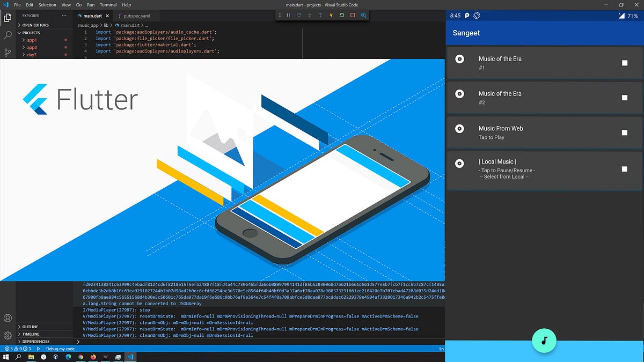The height and width of the screenshot is (362, 644).
Task: Open the Flutter widget inspector magnifier icon
Action: [x=364, y=15]
